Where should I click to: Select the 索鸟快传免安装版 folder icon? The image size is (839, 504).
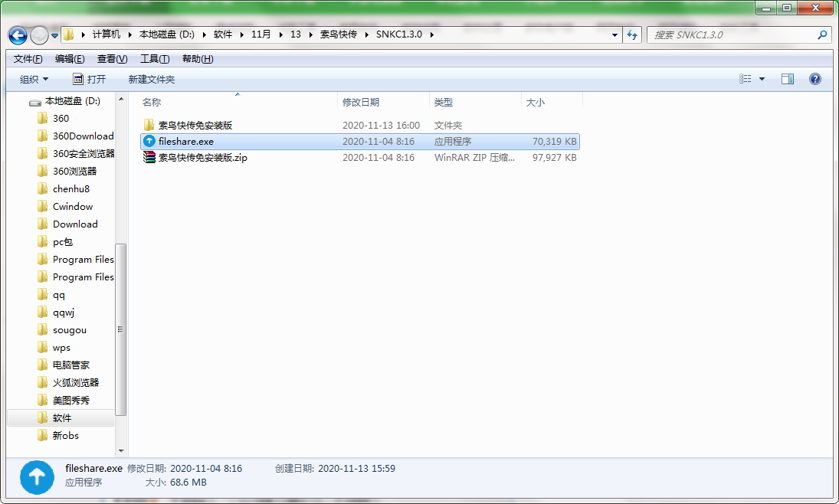[x=149, y=125]
